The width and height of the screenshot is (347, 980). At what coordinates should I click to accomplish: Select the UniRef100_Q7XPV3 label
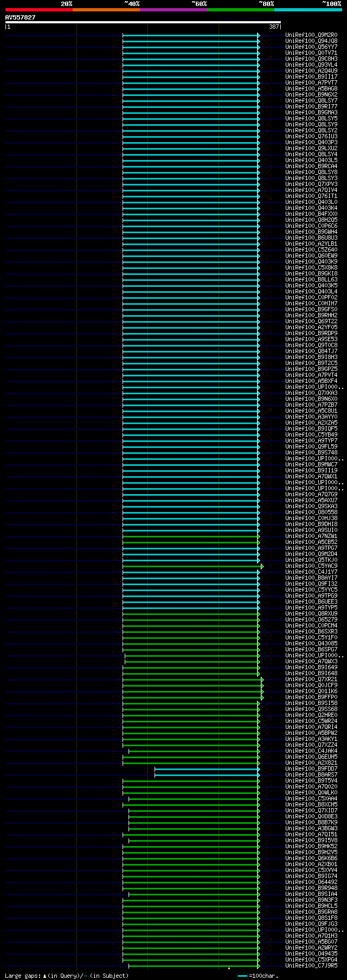311,184
